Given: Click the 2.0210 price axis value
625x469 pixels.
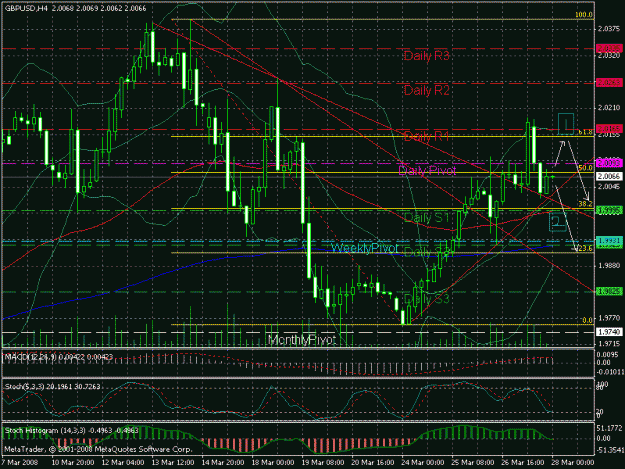Looking at the screenshot, I should point(609,108).
